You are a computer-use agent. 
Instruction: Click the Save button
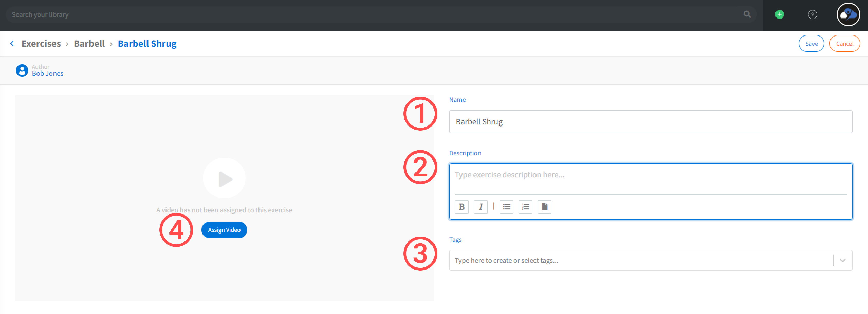(811, 43)
